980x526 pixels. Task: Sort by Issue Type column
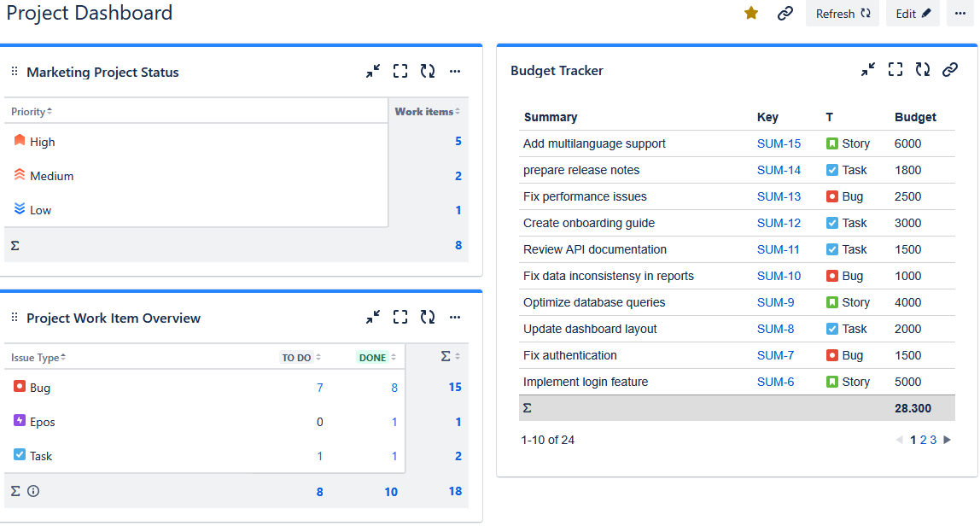(38, 358)
